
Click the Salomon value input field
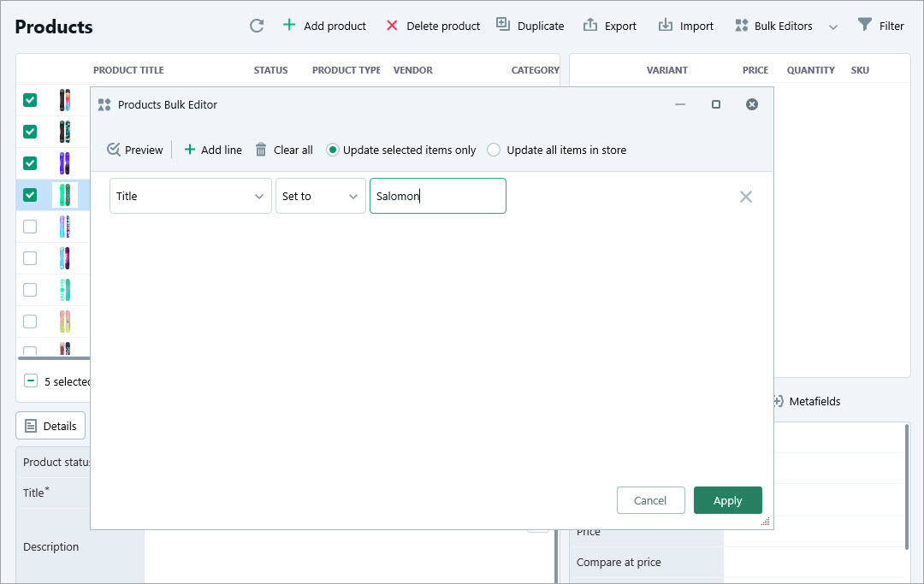coord(438,196)
